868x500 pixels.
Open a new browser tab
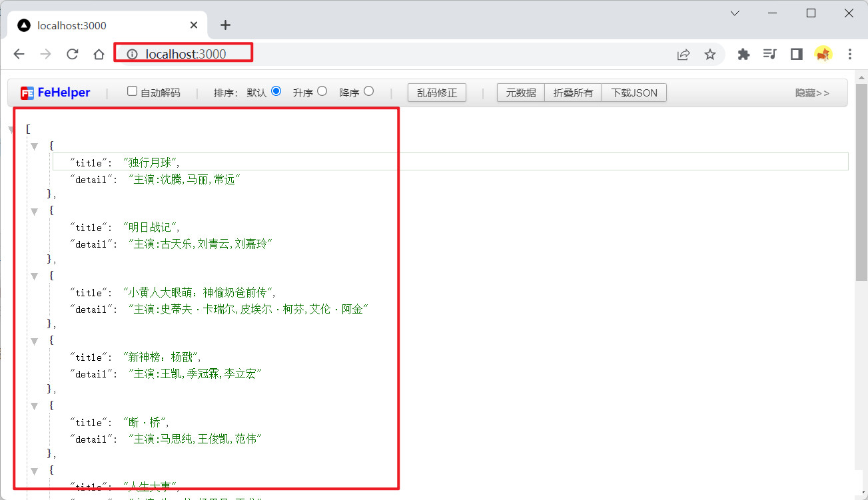coord(225,25)
